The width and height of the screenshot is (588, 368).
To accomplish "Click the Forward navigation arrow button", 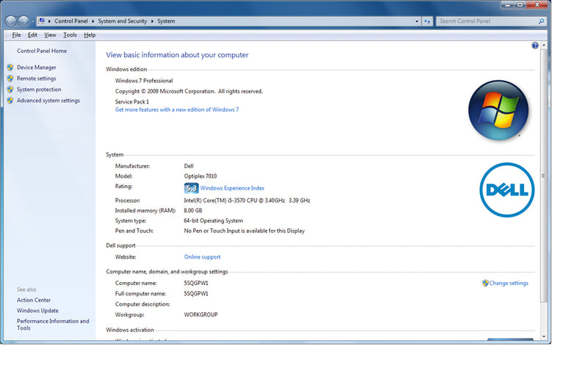I will tap(25, 21).
